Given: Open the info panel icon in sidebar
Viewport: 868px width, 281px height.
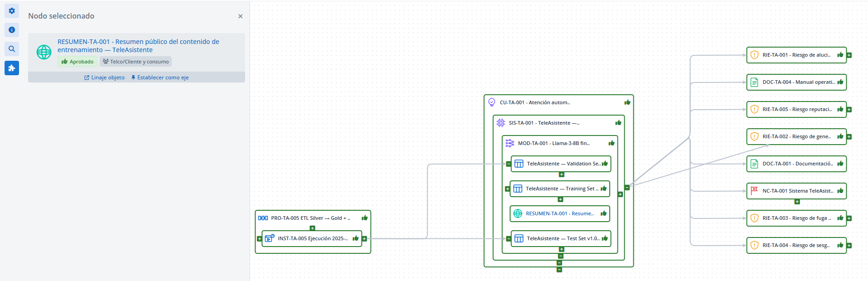Looking at the screenshot, I should 12,30.
